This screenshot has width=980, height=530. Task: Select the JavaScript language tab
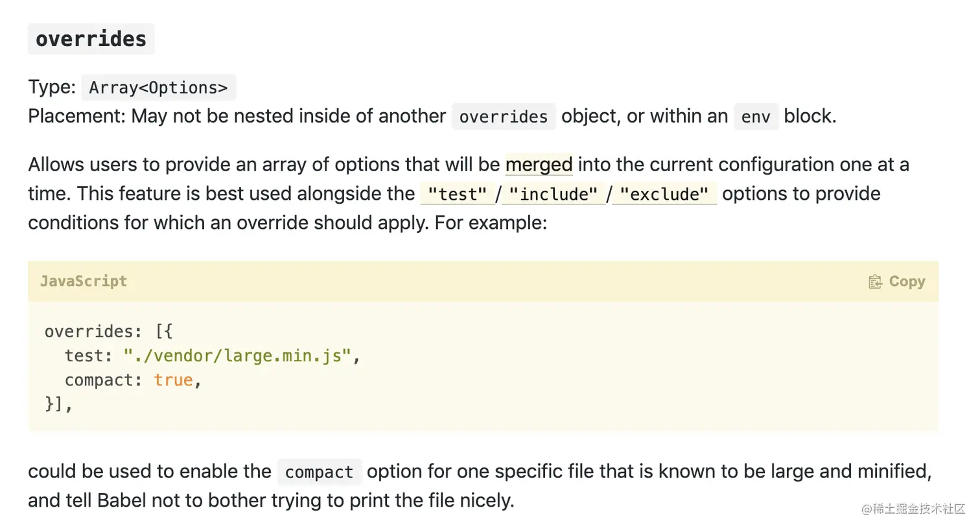click(x=83, y=281)
